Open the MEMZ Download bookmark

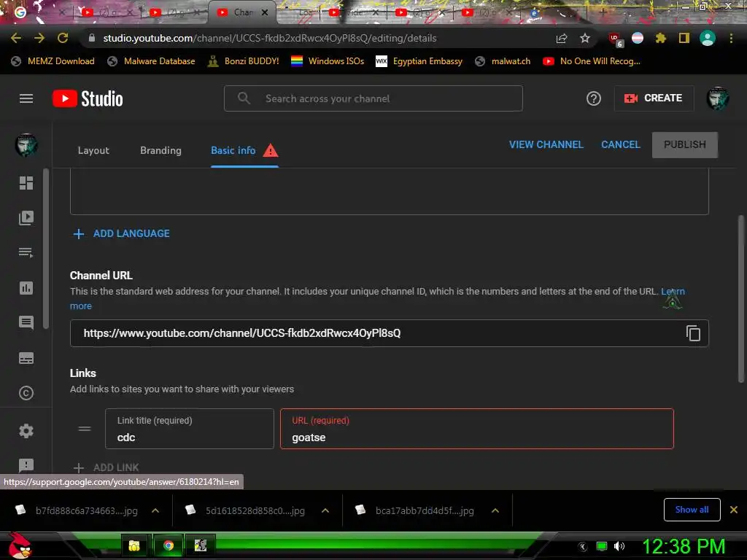click(x=53, y=61)
